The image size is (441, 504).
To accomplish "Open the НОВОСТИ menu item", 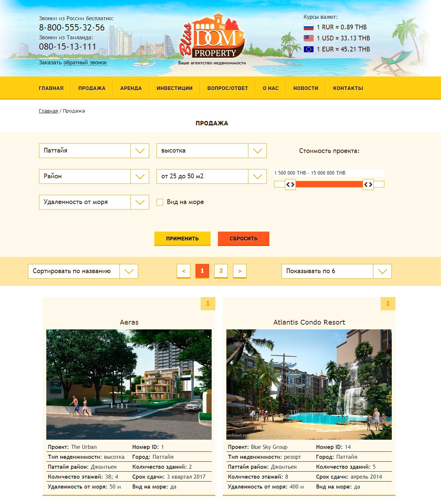I will click(x=306, y=88).
